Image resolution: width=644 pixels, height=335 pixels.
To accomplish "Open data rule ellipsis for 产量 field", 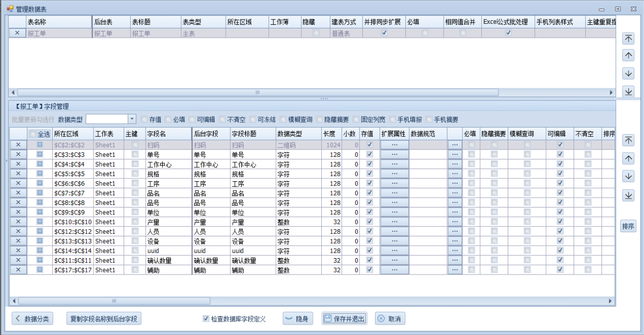I will (x=454, y=221).
